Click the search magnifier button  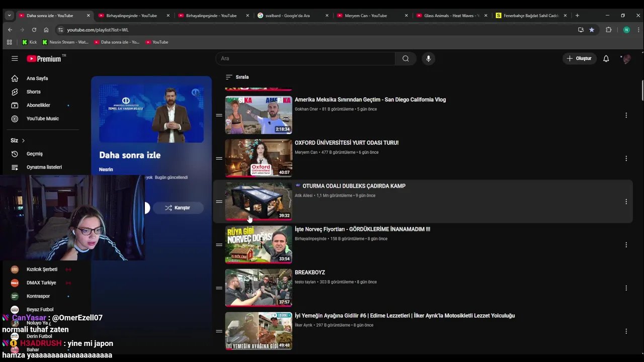coord(406,58)
